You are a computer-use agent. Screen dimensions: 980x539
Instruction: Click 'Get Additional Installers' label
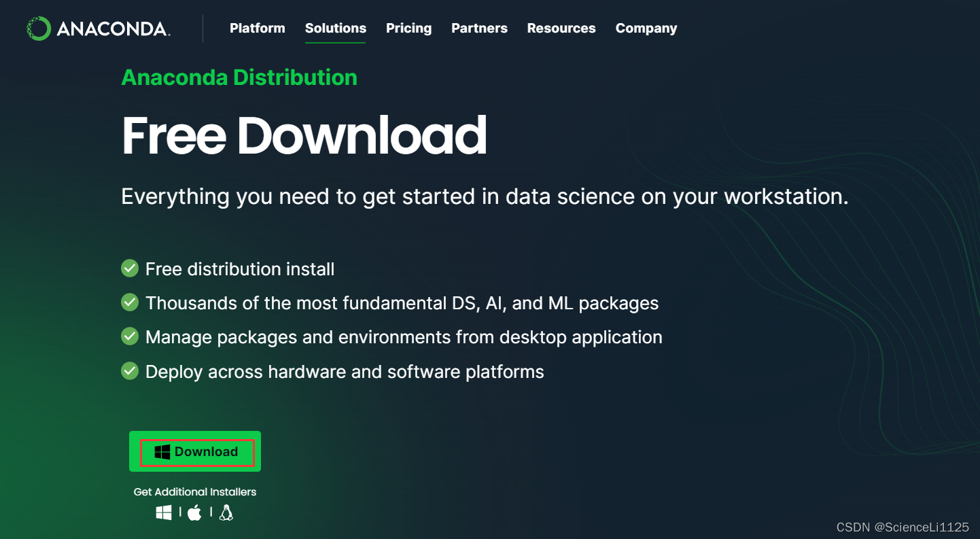195,491
